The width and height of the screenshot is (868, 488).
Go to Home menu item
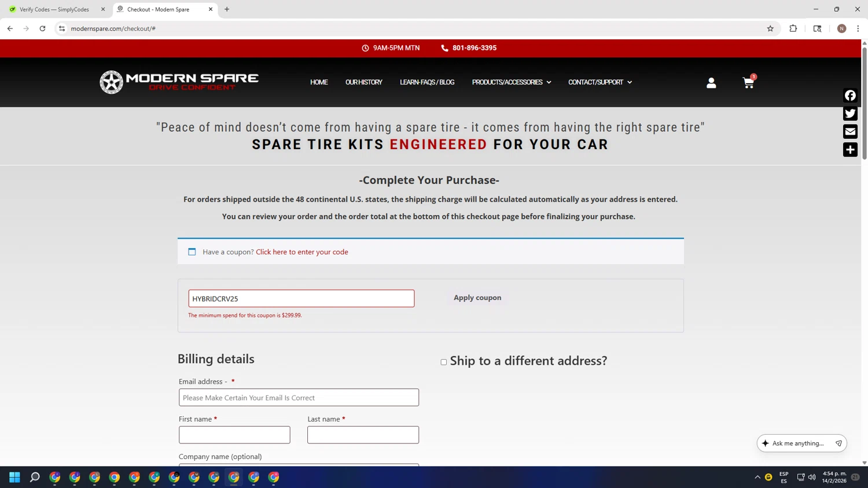tap(319, 82)
